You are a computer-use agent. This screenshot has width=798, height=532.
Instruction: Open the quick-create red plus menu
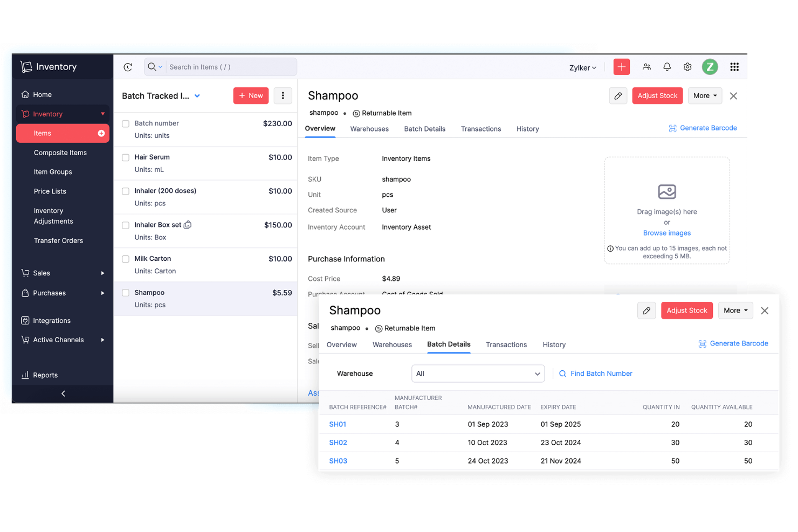tap(621, 67)
